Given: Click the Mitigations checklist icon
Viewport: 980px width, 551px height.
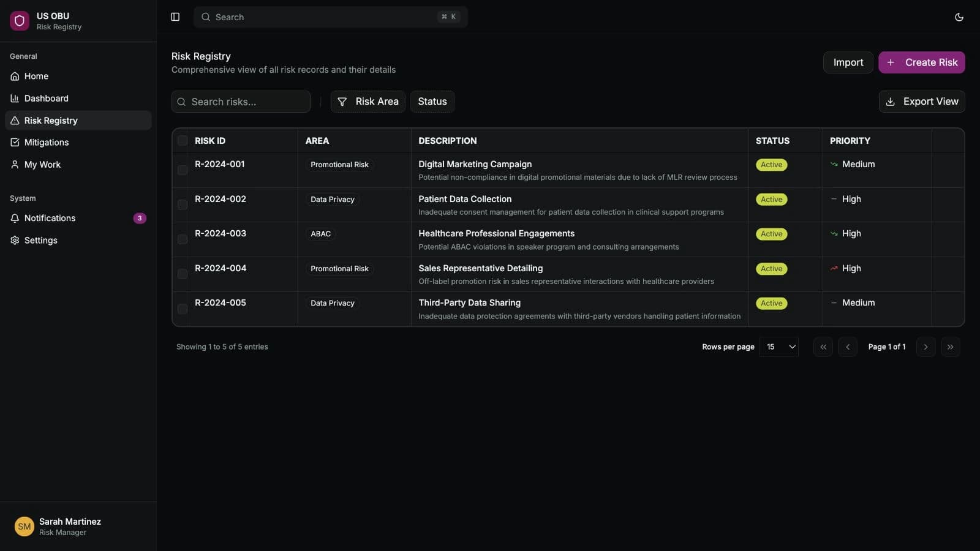Looking at the screenshot, I should pos(15,143).
